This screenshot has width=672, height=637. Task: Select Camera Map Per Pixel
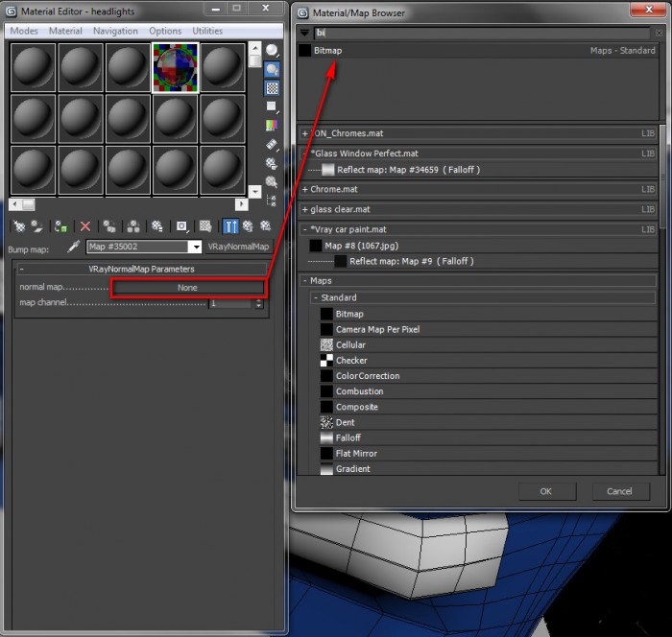pos(489,329)
